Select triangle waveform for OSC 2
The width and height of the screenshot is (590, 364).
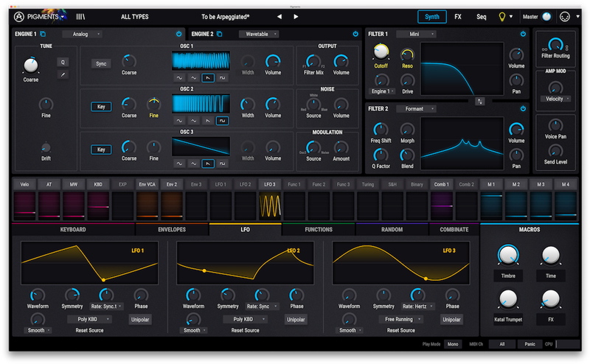point(193,121)
